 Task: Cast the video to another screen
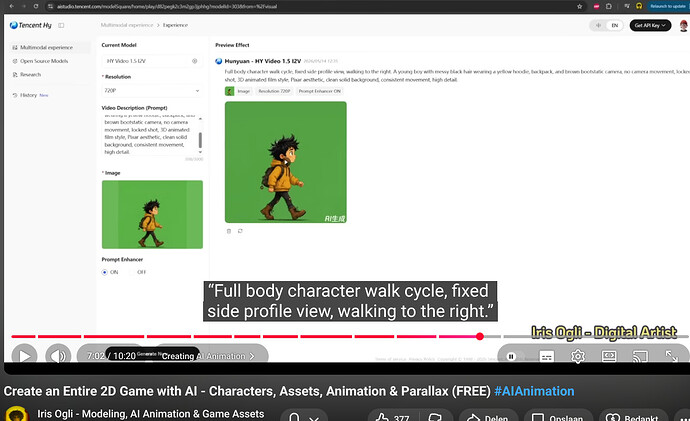[640, 356]
